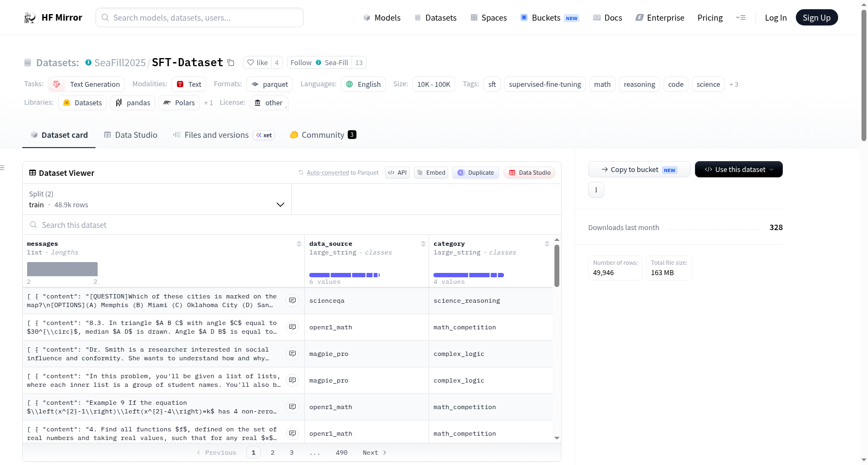This screenshot has height=465, width=868.
Task: Open the SeaFill2025 owner profile link
Action: [120, 62]
